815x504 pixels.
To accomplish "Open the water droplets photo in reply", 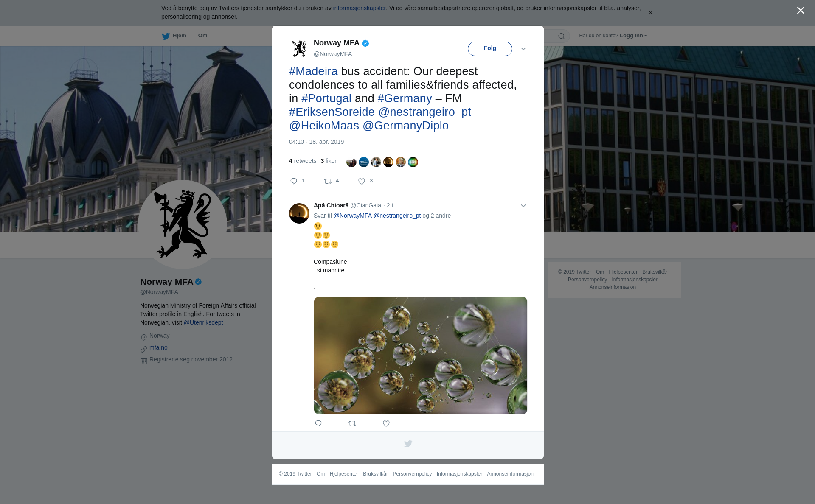I will pyautogui.click(x=420, y=356).
